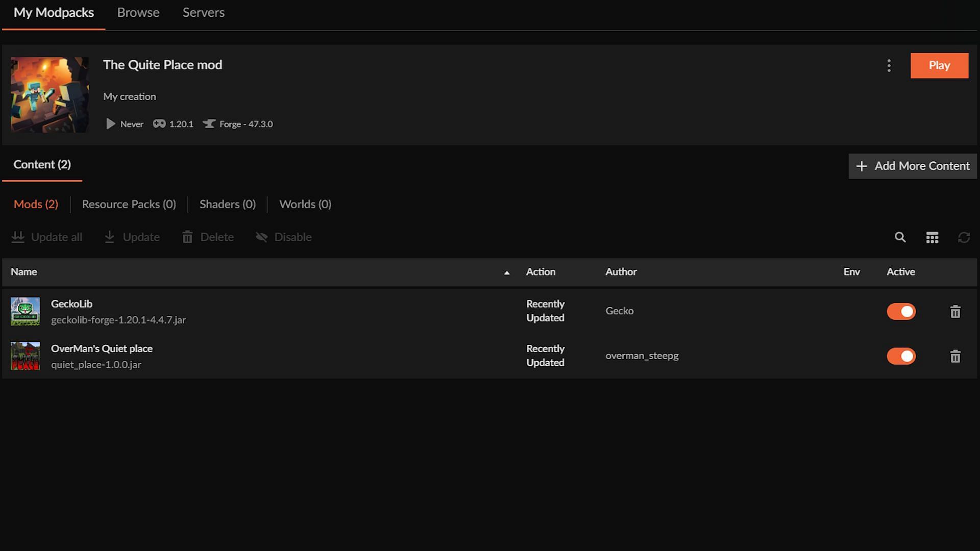Delete GeckoLib mod from list
Screen dimensions: 980x551
954,311
